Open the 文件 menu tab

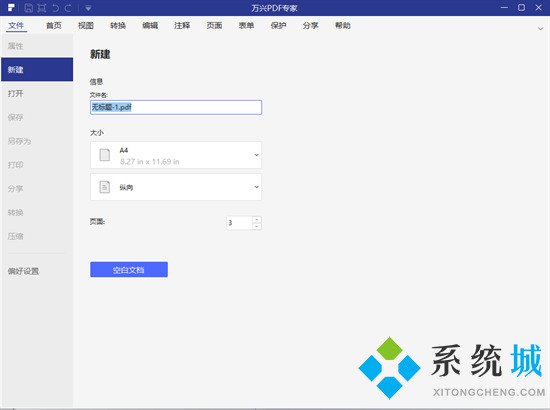tap(16, 26)
